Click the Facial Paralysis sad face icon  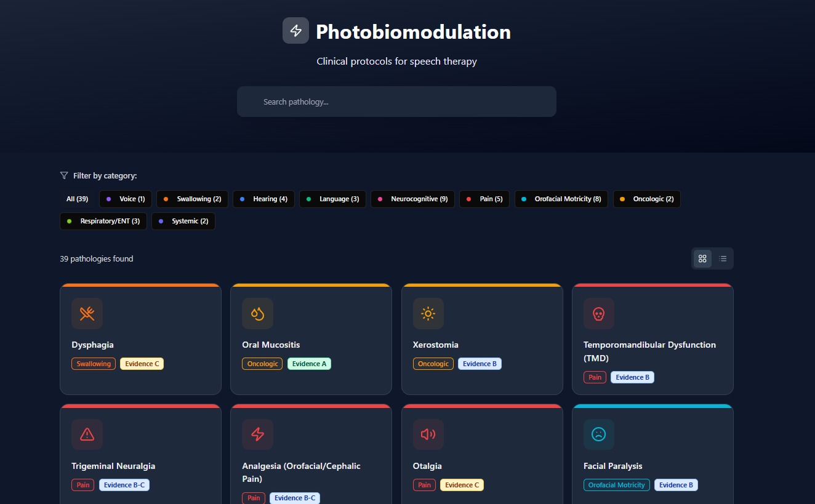tap(598, 434)
